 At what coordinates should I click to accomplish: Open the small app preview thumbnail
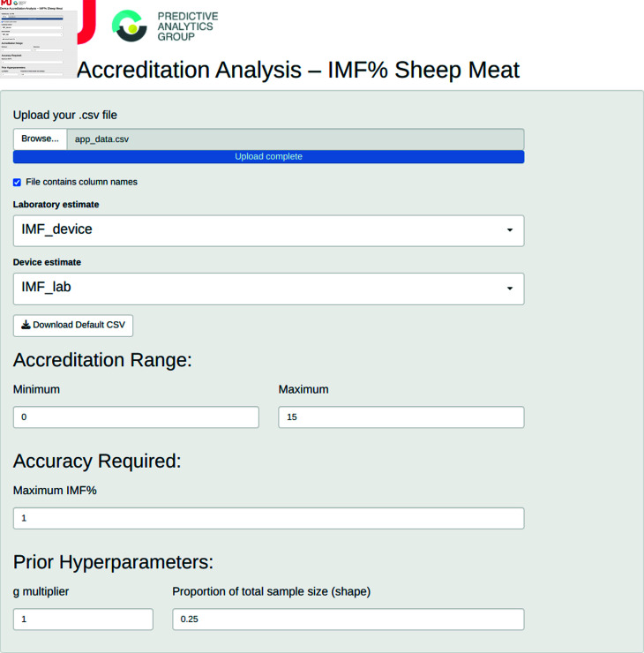click(x=38, y=39)
